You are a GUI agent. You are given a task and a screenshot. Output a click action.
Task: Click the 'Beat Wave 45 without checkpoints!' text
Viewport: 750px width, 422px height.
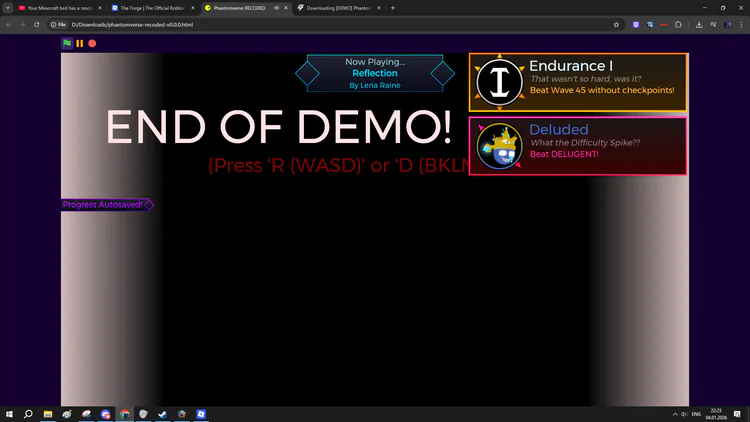[x=602, y=90]
